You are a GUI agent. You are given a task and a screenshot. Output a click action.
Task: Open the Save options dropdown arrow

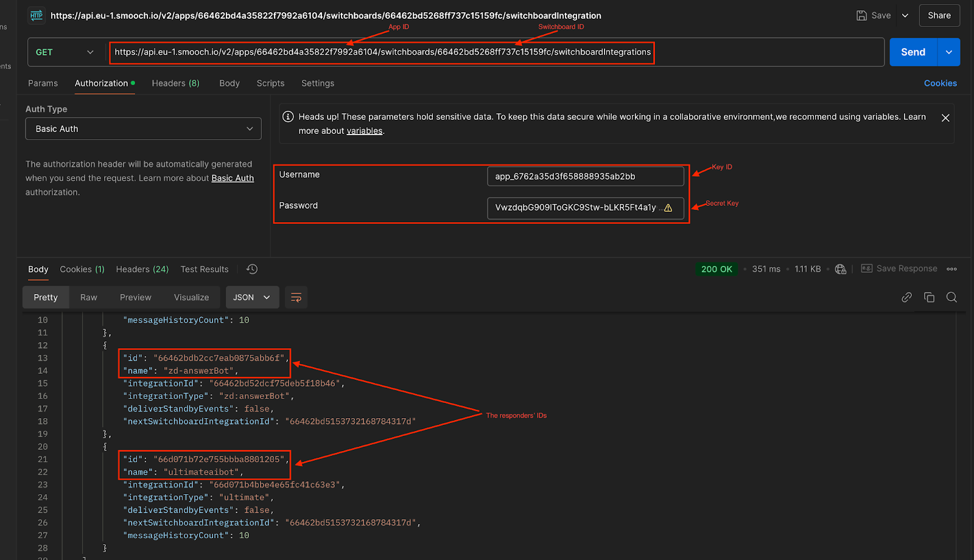905,16
